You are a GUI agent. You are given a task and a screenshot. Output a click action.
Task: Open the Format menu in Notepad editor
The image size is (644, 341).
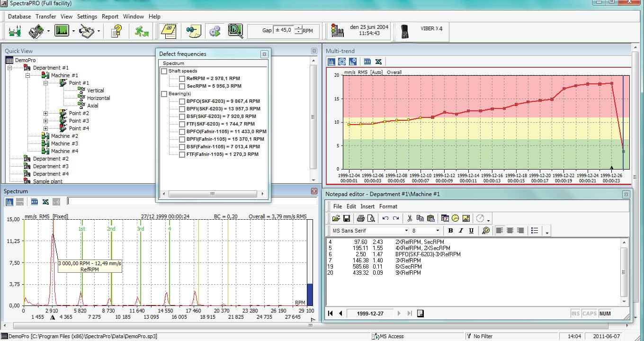pos(388,206)
